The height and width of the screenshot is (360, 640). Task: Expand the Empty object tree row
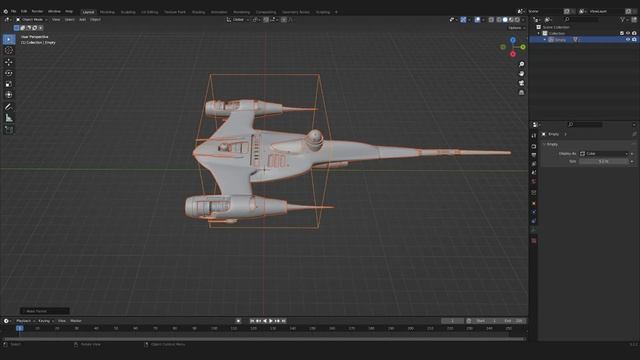point(545,40)
